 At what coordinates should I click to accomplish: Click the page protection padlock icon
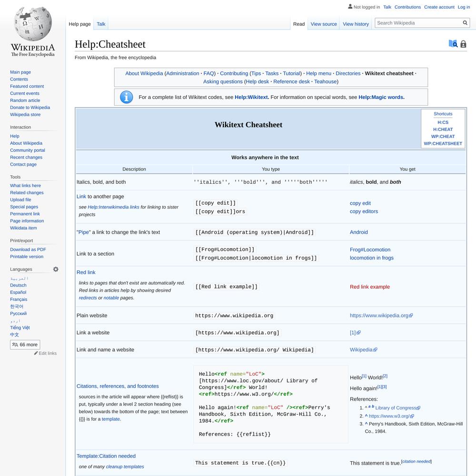click(x=463, y=44)
